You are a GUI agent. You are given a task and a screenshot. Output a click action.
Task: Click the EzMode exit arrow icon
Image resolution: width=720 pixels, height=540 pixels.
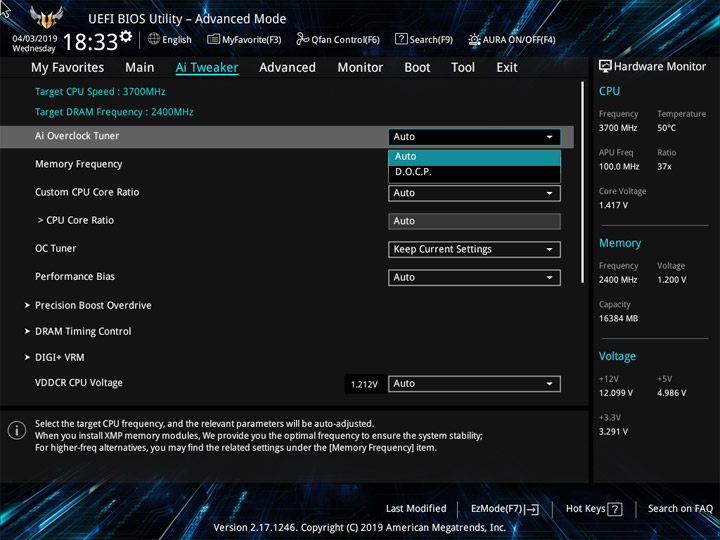[532, 509]
